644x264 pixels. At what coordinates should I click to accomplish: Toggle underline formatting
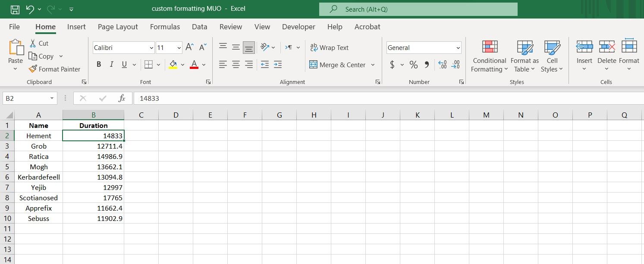pos(124,64)
